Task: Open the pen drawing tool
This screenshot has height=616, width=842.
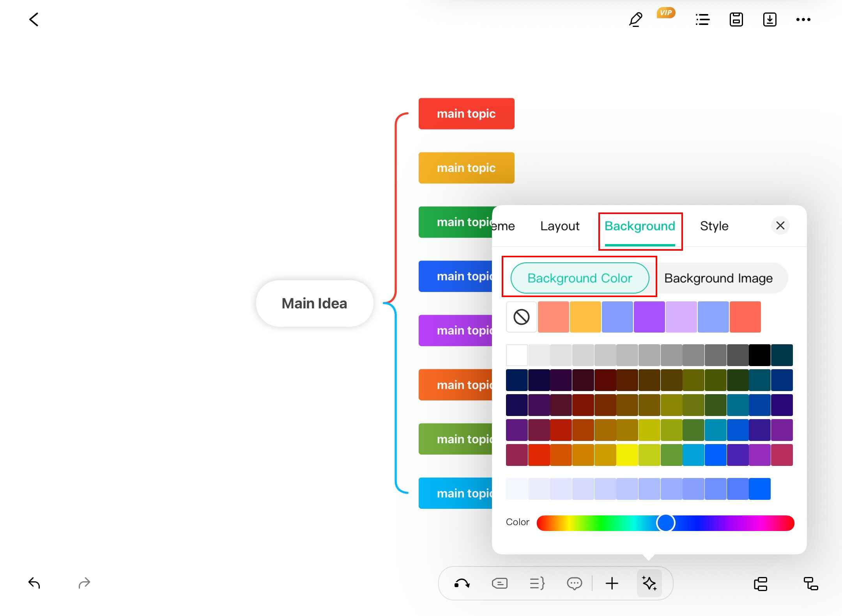Action: [x=636, y=19]
